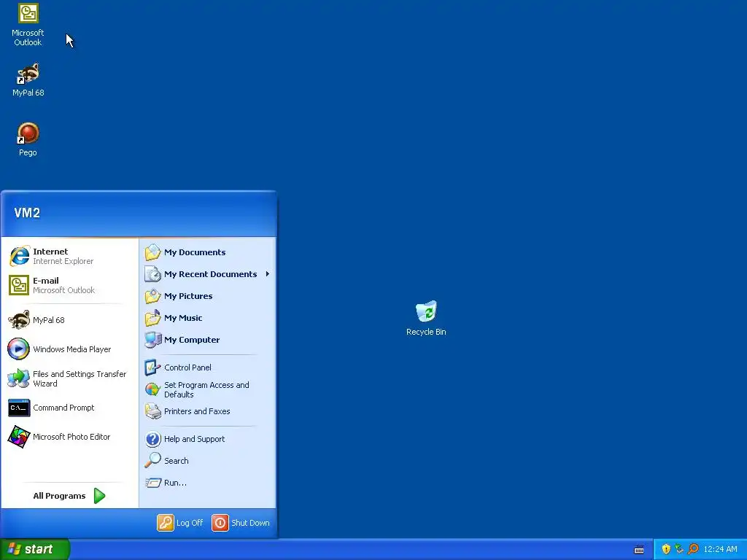This screenshot has height=560, width=747.
Task: Open Windows Media Player
Action: click(71, 349)
